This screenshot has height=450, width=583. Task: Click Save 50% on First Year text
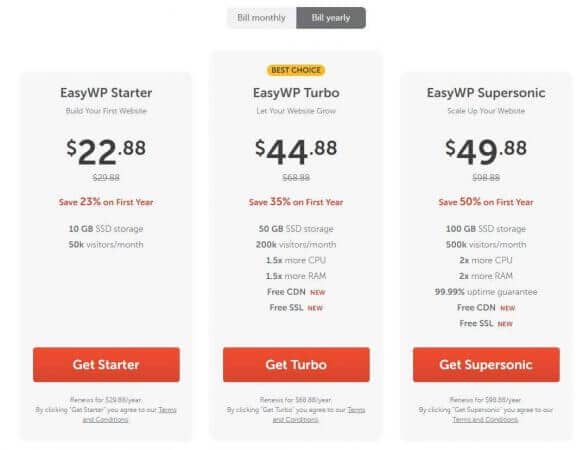click(x=486, y=202)
